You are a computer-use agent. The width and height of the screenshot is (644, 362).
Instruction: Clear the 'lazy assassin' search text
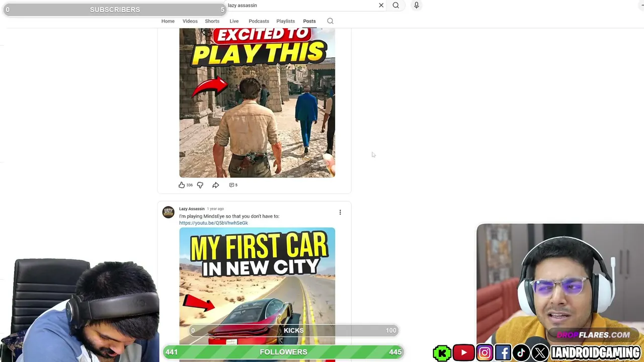point(381,5)
